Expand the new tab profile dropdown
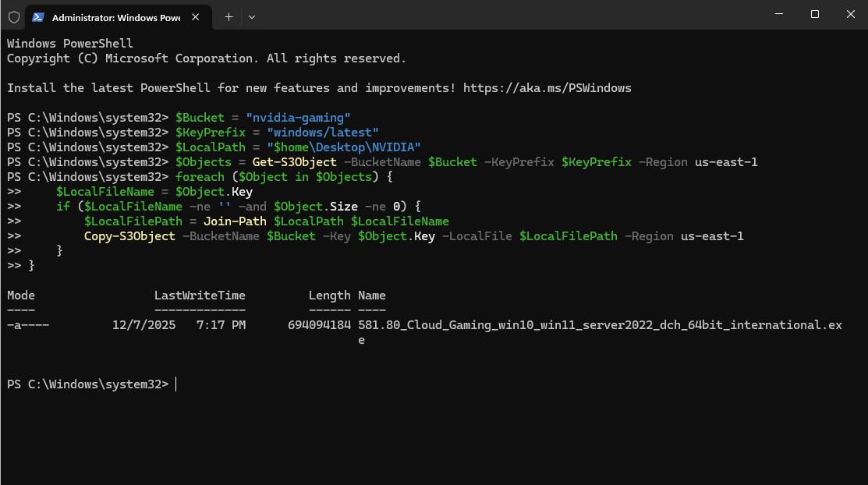The image size is (868, 485). [x=252, y=17]
